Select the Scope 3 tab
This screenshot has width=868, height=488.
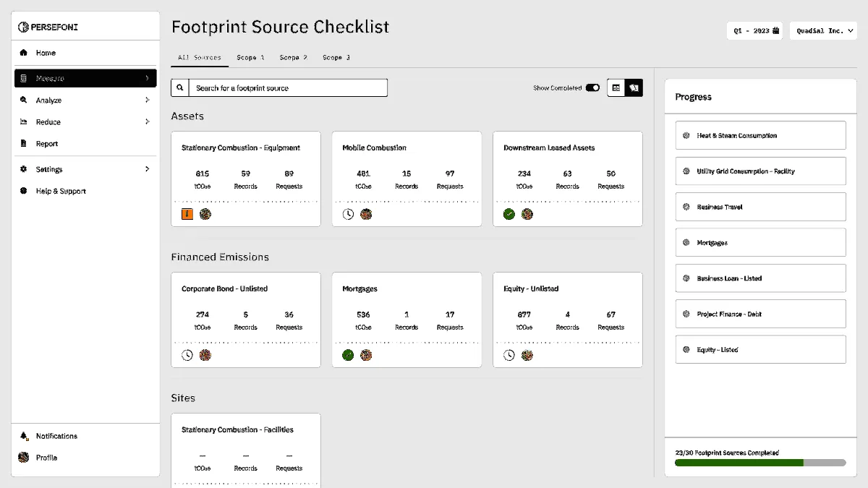[336, 57]
